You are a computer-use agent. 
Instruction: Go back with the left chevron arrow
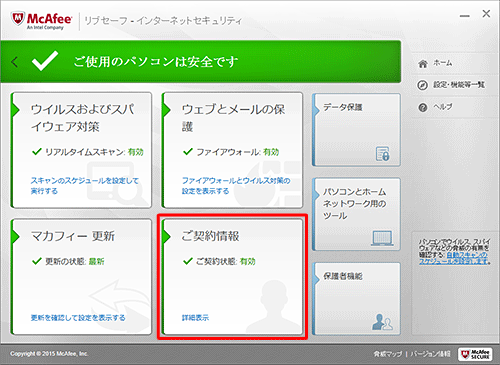tap(14, 62)
